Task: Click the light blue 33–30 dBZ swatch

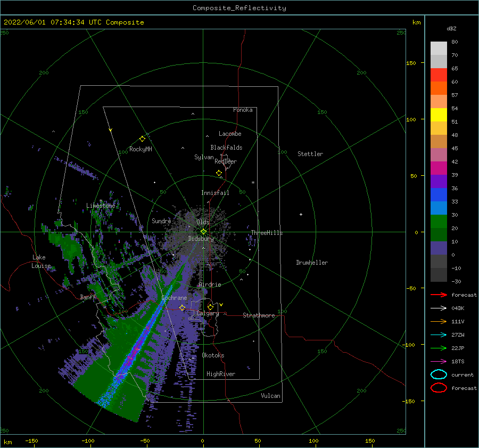Action: (439, 208)
